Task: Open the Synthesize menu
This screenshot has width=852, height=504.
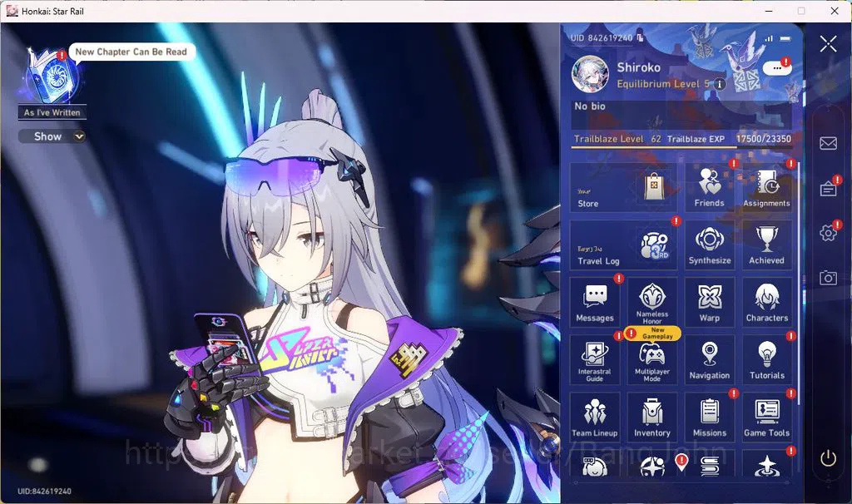Action: click(x=709, y=245)
